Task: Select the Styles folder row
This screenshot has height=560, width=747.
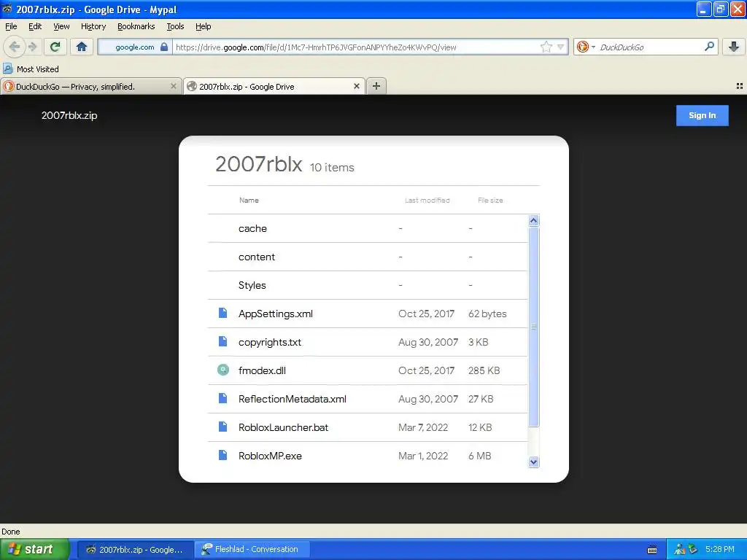Action: tap(368, 285)
